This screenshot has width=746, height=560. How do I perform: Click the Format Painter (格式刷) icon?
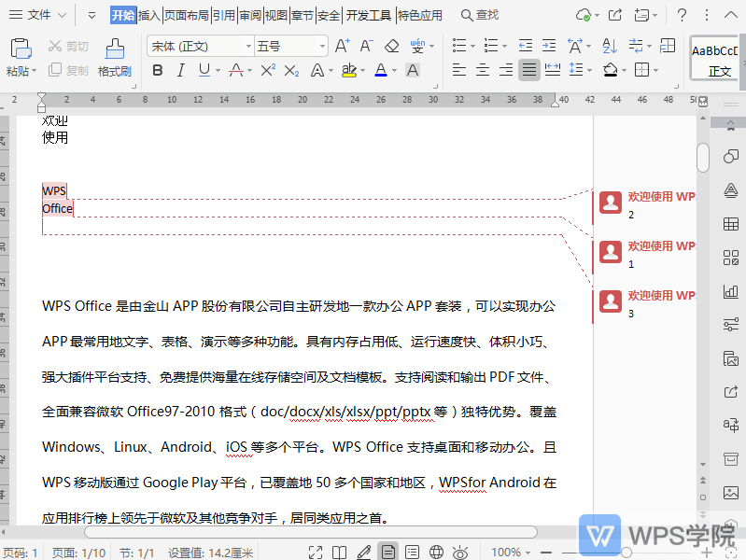click(x=114, y=49)
